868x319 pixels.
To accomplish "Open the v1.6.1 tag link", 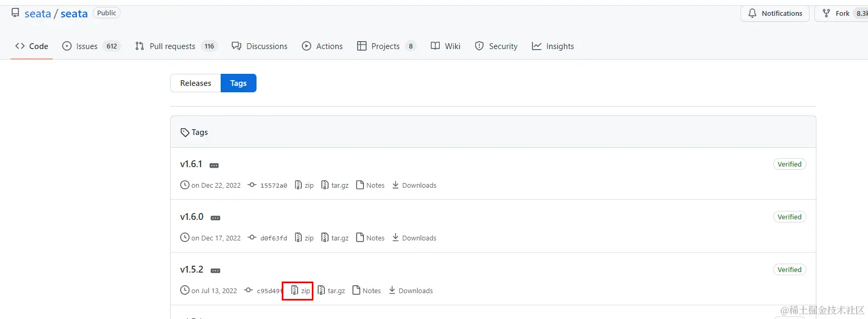I will [x=191, y=164].
